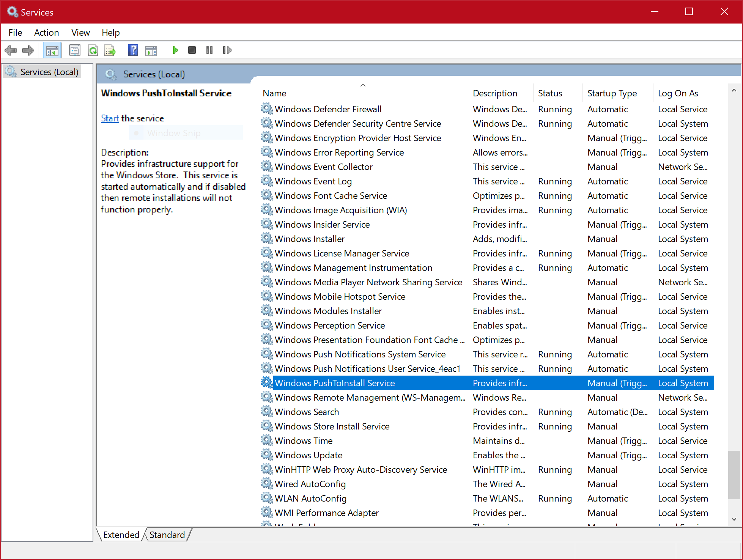Click the Start link to start the service

(x=110, y=118)
